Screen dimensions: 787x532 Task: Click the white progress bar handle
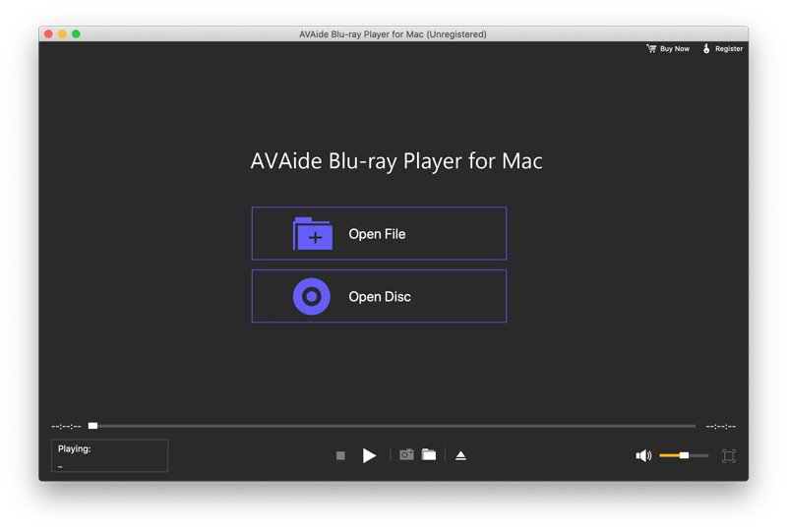[92, 426]
